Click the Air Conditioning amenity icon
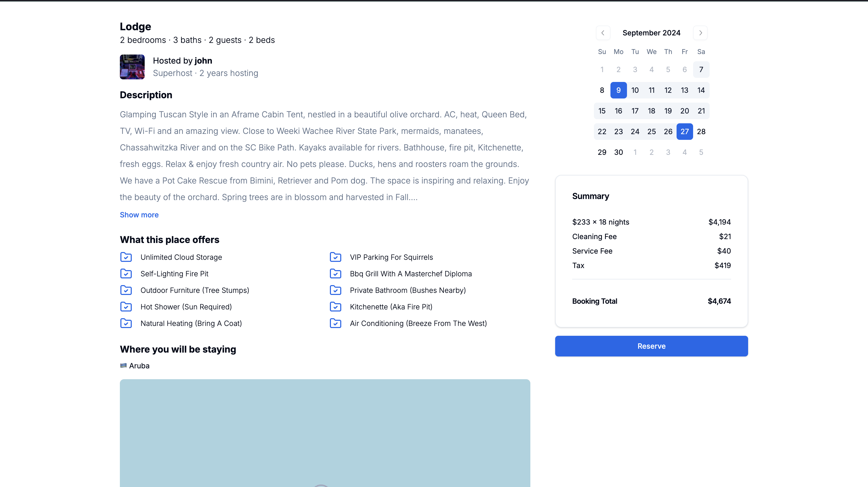The height and width of the screenshot is (487, 868). [335, 323]
